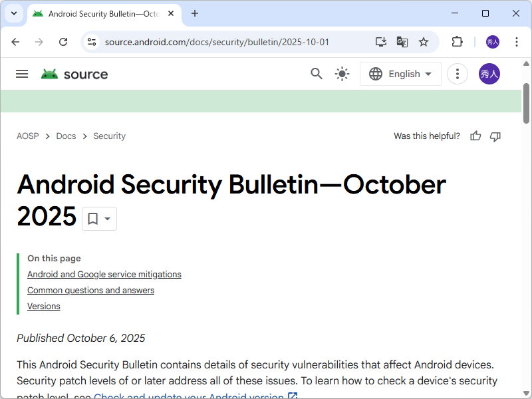Give thumbs down to 'Was this helpful?'
This screenshot has width=532, height=399.
click(495, 136)
